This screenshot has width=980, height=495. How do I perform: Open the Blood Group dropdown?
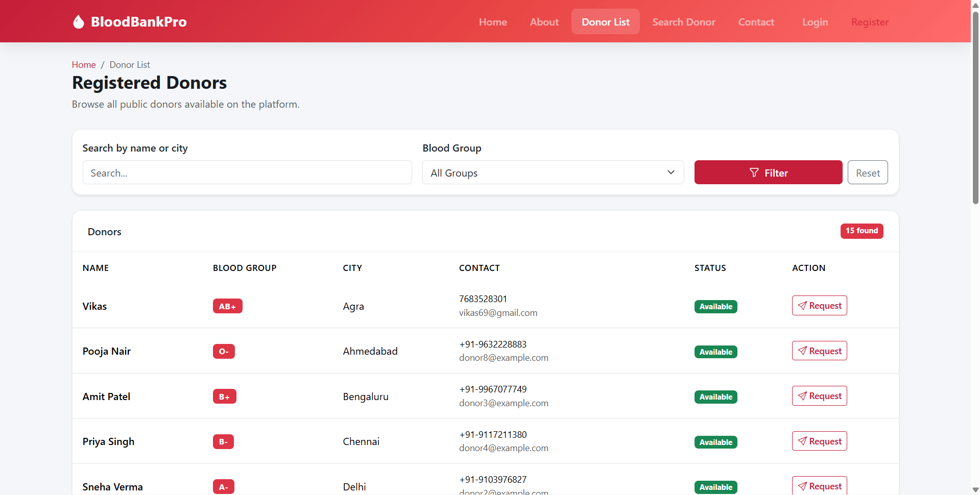(x=553, y=172)
